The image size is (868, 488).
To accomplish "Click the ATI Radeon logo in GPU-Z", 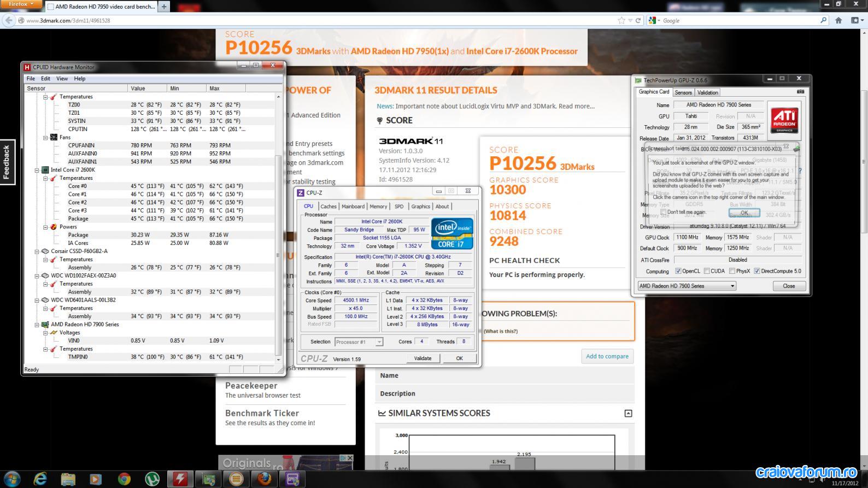I will [x=784, y=120].
